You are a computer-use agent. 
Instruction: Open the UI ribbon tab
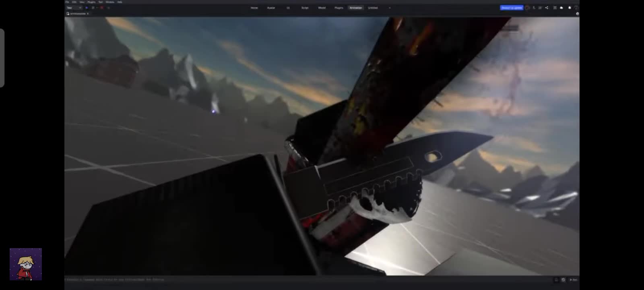(288, 8)
